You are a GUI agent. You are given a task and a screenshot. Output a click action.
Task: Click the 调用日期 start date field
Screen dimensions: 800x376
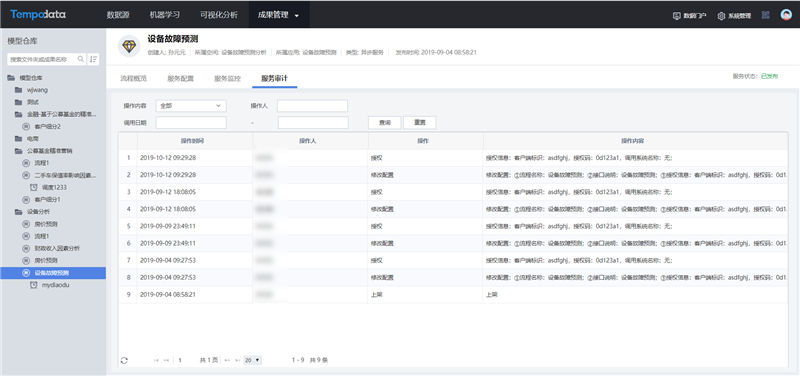[x=191, y=123]
